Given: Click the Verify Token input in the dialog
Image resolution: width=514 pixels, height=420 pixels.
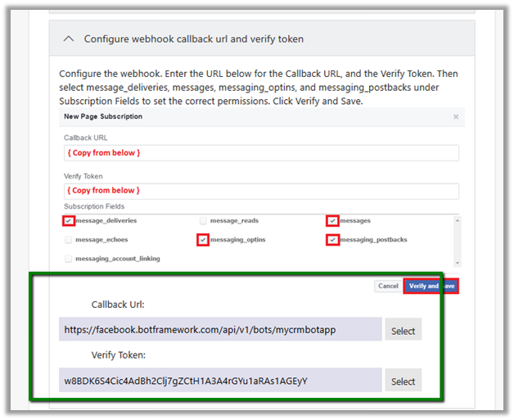Looking at the screenshot, I should pyautogui.click(x=261, y=191).
